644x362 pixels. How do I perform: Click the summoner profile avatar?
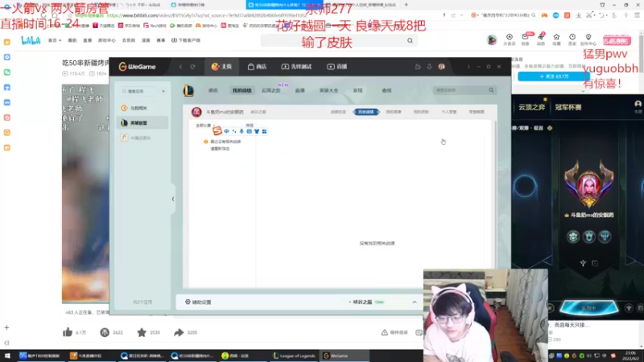coord(196,112)
